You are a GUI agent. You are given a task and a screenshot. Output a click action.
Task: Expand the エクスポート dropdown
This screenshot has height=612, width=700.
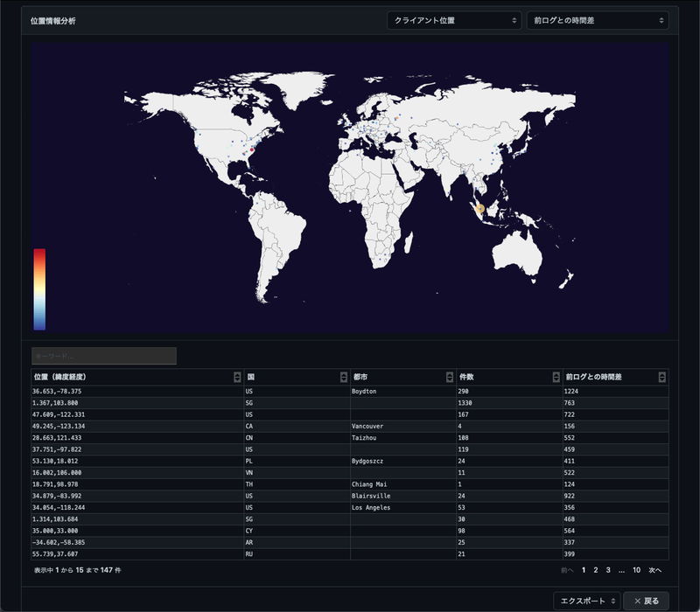586,601
